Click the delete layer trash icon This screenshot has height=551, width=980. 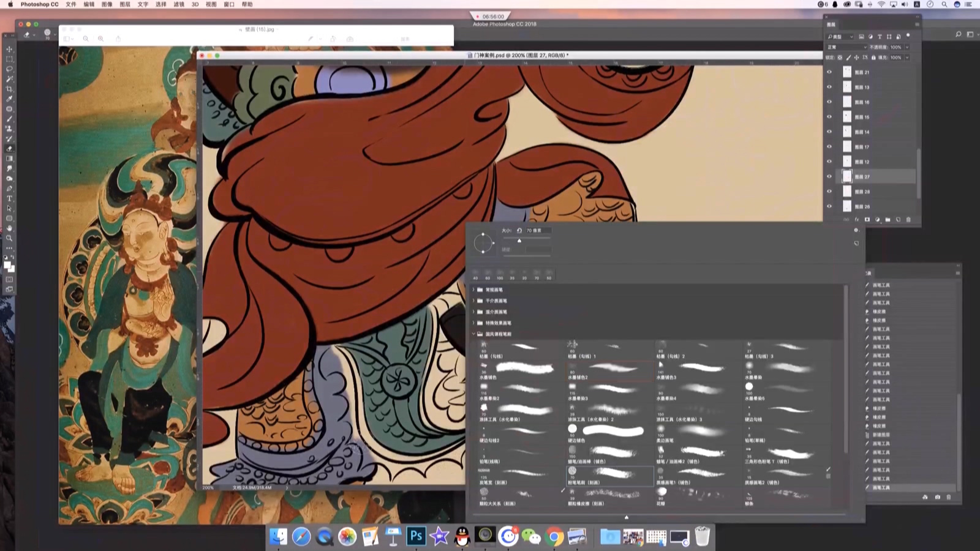coord(908,220)
